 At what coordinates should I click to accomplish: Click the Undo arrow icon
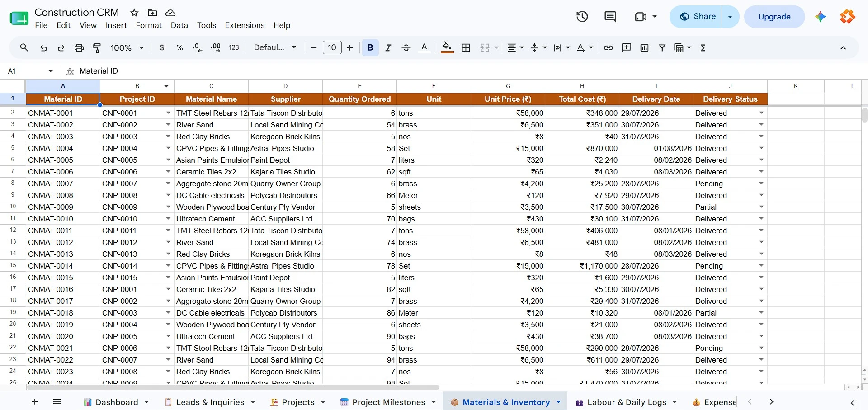pos(43,48)
